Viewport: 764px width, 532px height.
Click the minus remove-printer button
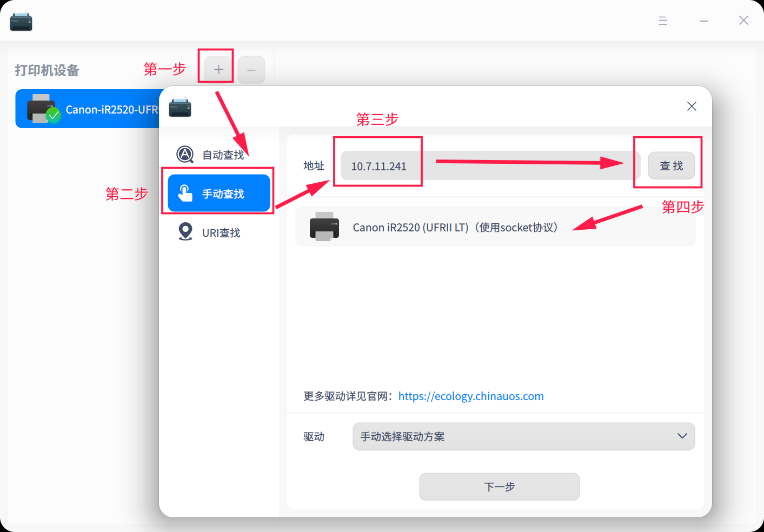click(251, 70)
